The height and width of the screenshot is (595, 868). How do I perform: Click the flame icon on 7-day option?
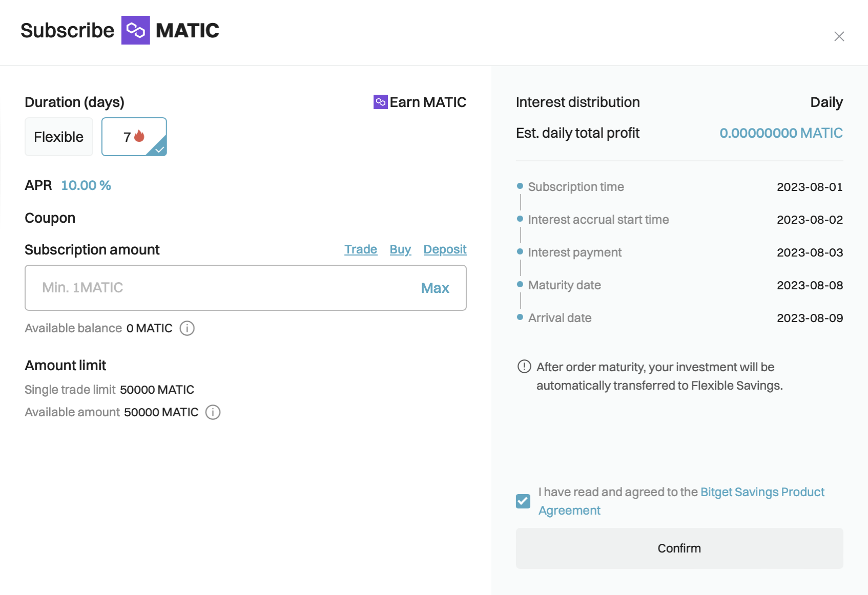(139, 136)
